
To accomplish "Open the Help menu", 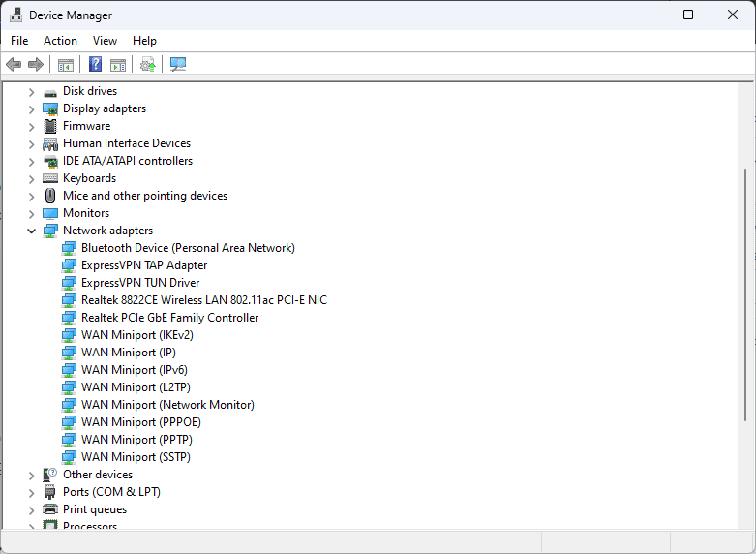I will pyautogui.click(x=144, y=41).
